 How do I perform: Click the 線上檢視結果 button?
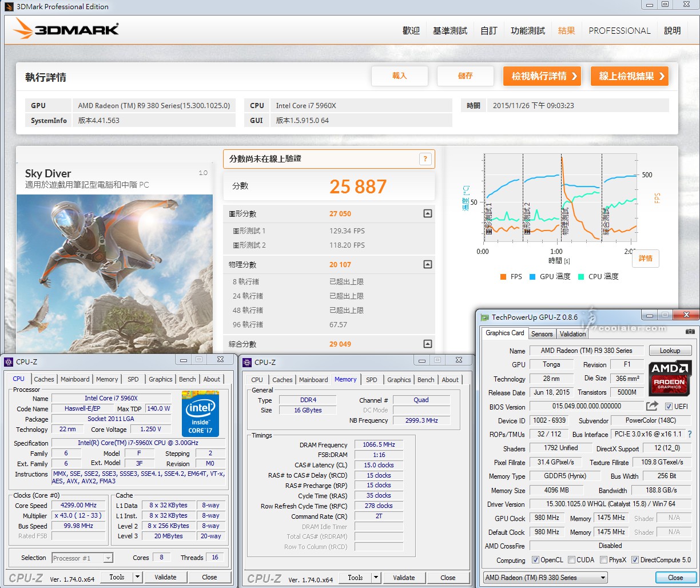(630, 76)
